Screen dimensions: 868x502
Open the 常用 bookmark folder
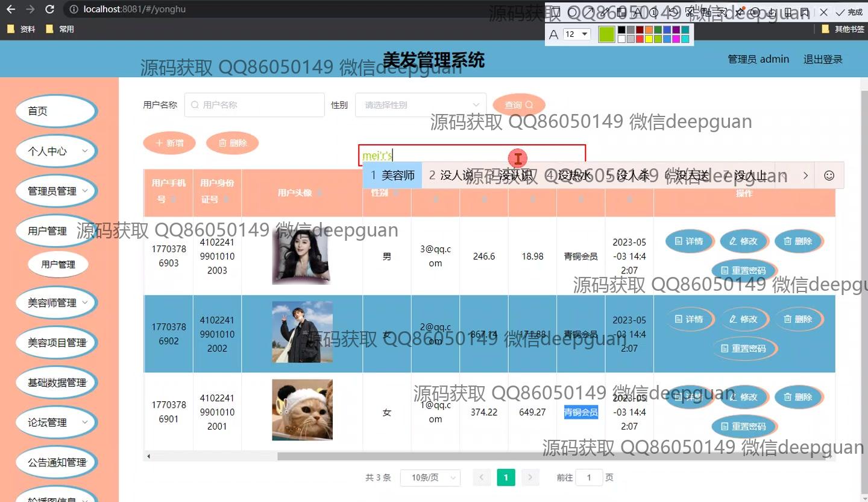60,28
